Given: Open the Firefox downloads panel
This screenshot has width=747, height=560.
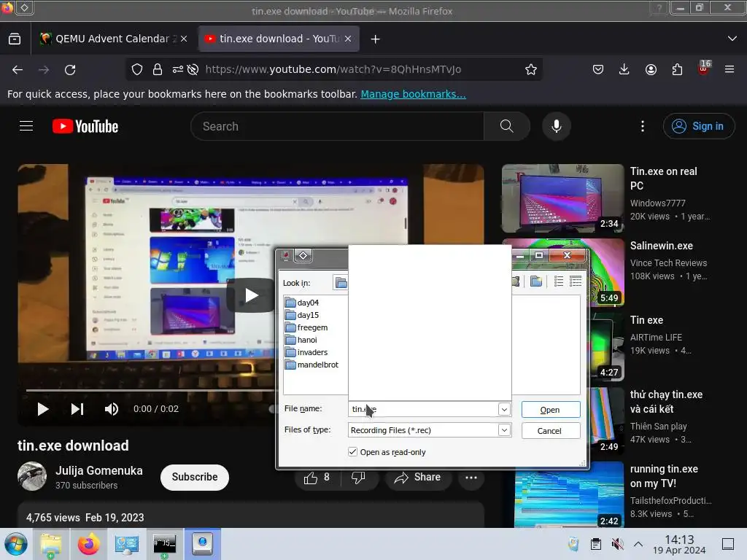Looking at the screenshot, I should click(624, 69).
